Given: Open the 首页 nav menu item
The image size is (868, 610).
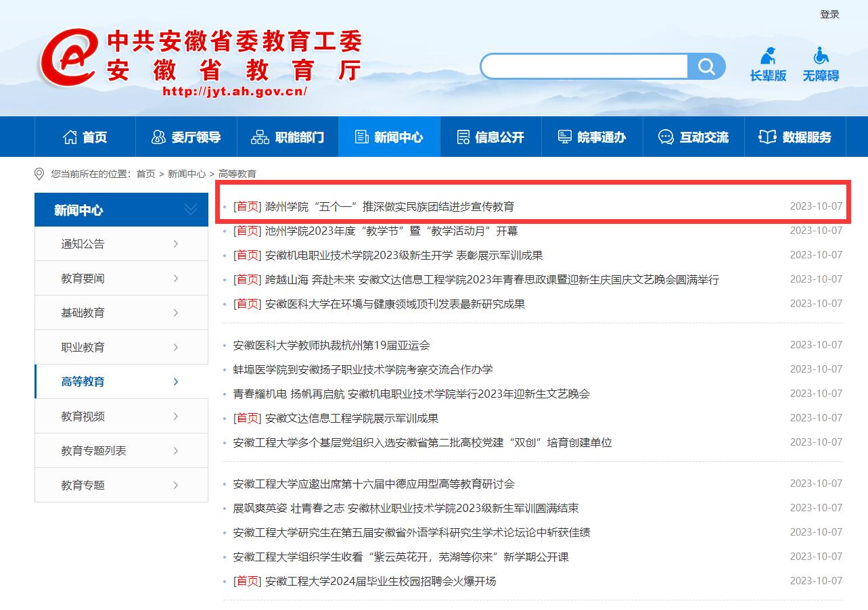Looking at the screenshot, I should pos(85,137).
